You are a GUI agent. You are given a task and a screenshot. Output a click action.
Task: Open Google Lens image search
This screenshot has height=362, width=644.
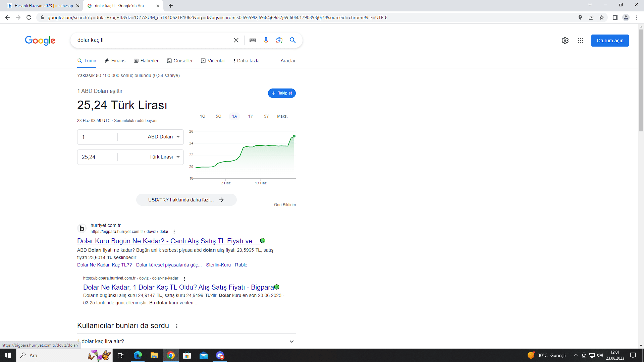point(279,40)
